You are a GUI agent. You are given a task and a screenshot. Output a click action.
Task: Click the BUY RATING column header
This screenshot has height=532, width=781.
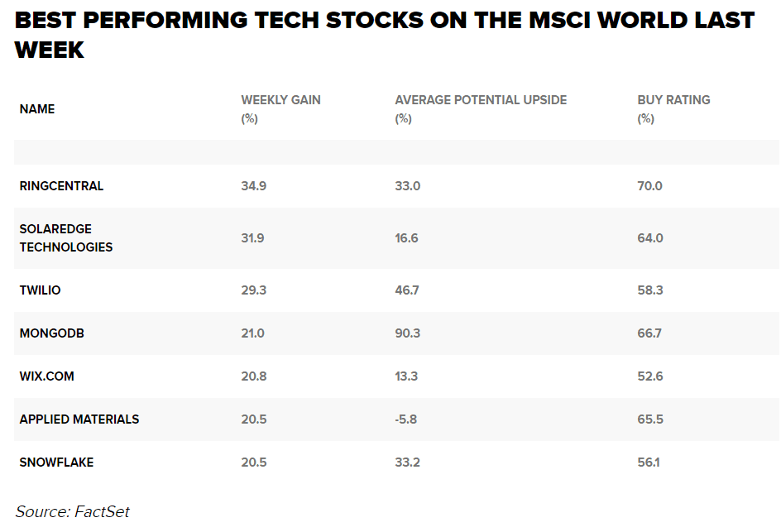click(x=673, y=100)
